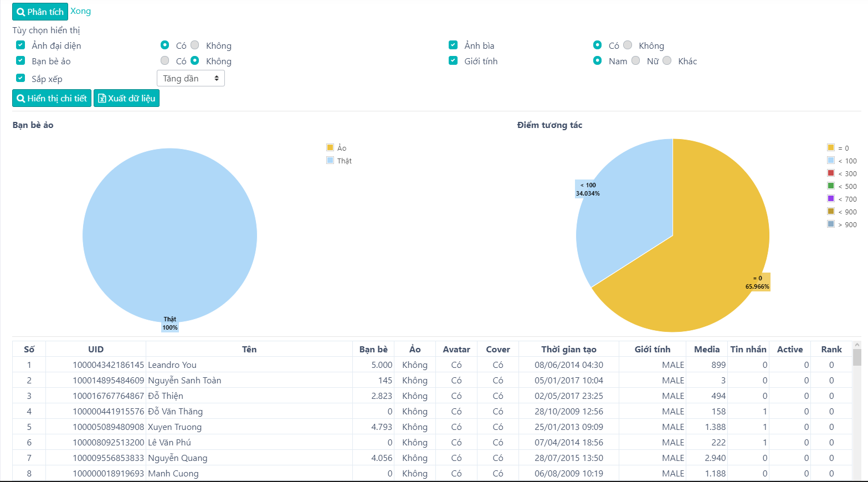Click the Ảo legend color swatch
Viewport: 868px width, 482px height.
330,147
